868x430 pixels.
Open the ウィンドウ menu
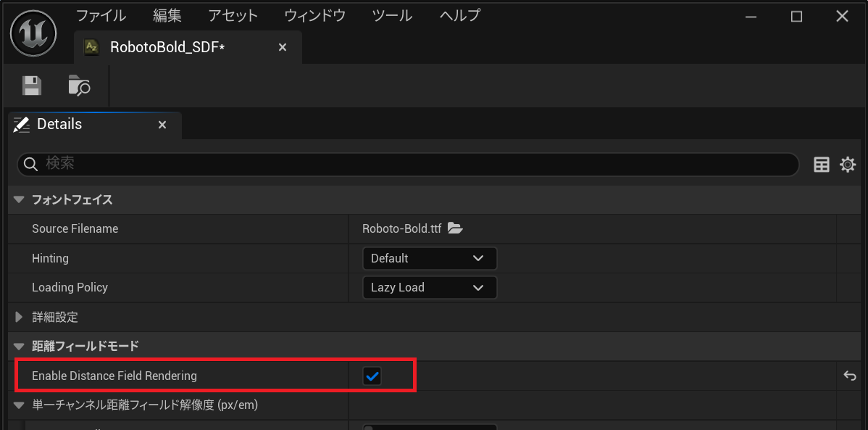pyautogui.click(x=315, y=15)
